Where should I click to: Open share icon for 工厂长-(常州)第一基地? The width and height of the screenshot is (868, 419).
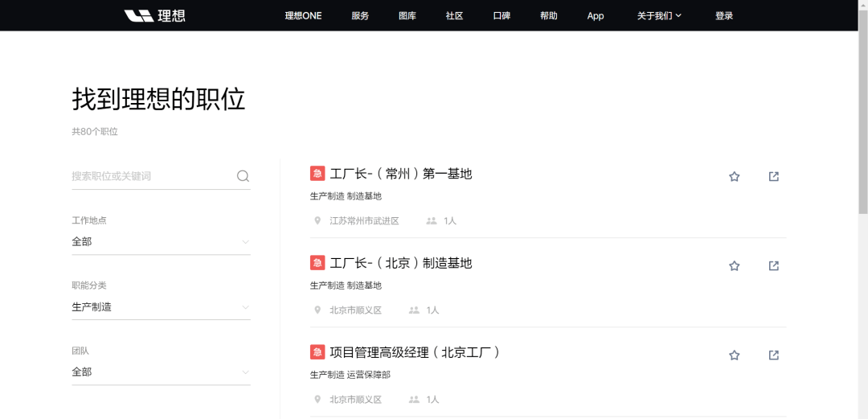tap(774, 176)
